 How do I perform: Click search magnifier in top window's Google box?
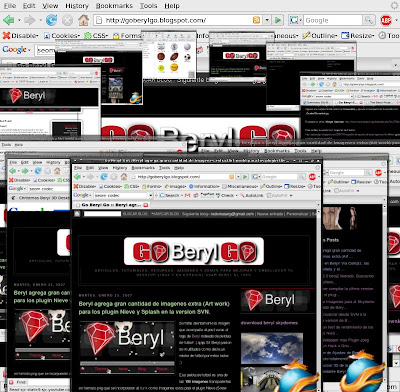(368, 20)
